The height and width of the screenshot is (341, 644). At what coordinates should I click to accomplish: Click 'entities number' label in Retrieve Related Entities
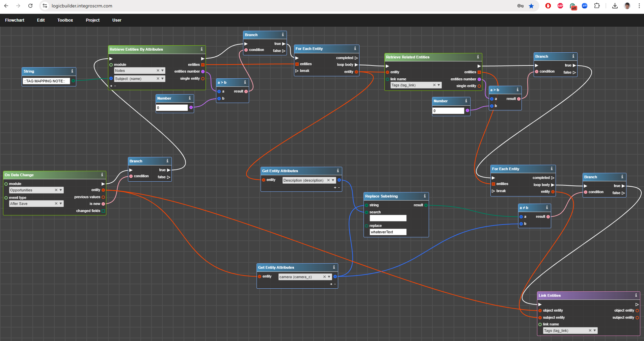463,79
